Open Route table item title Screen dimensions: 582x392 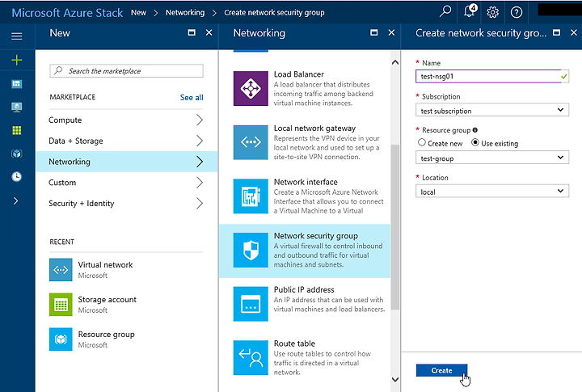294,344
